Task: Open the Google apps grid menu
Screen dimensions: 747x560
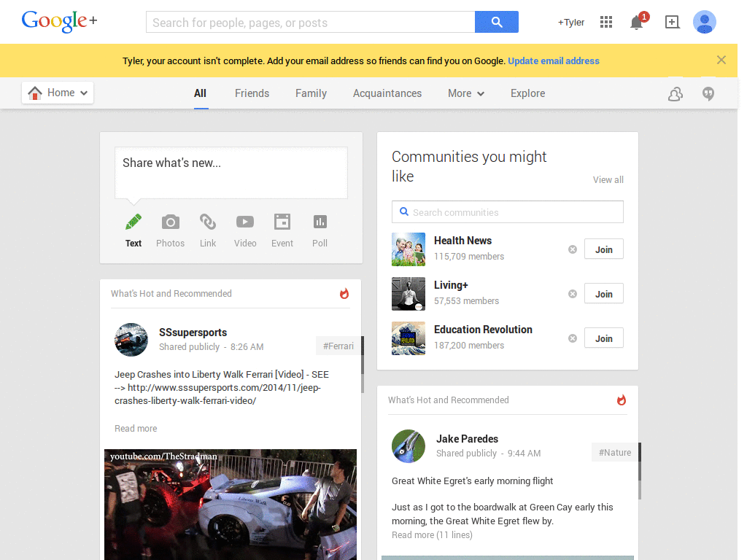Action: coord(605,22)
